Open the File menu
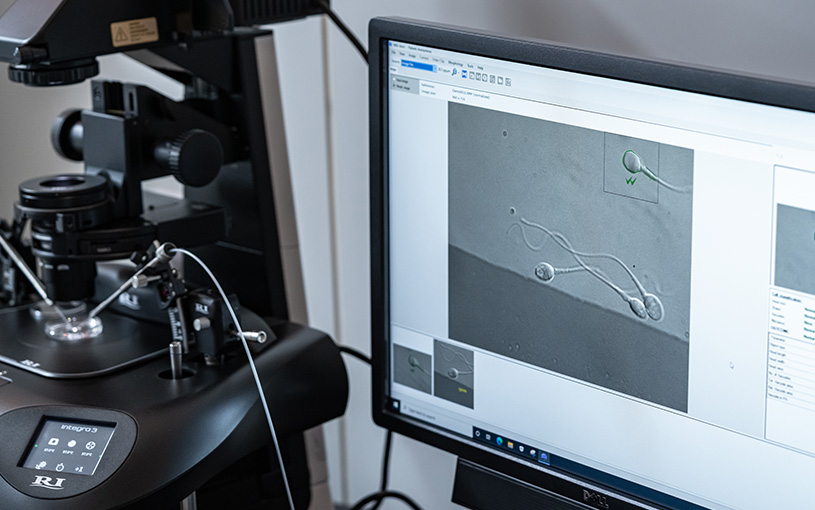Image resolution: width=815 pixels, height=510 pixels. pyautogui.click(x=393, y=53)
